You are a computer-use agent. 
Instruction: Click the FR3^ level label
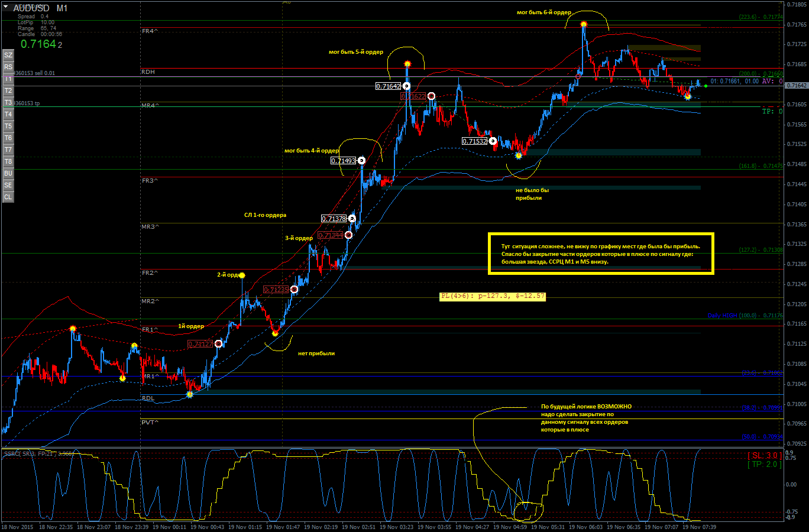(150, 180)
